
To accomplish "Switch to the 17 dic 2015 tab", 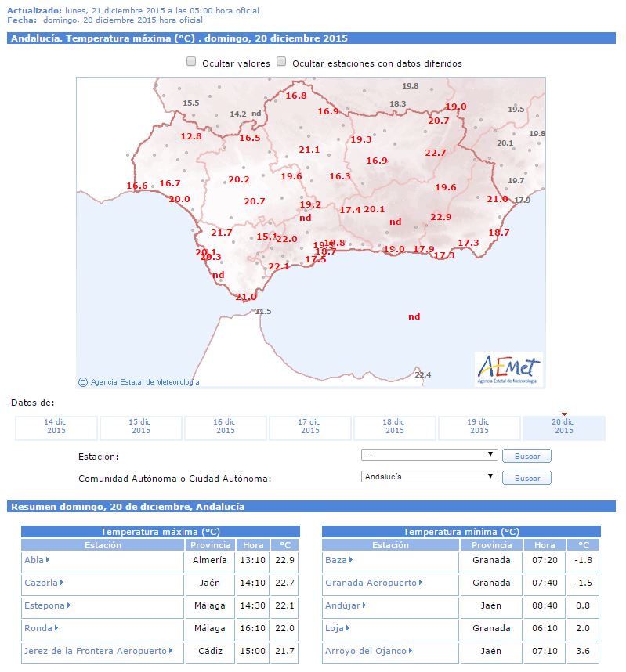I will (x=310, y=427).
